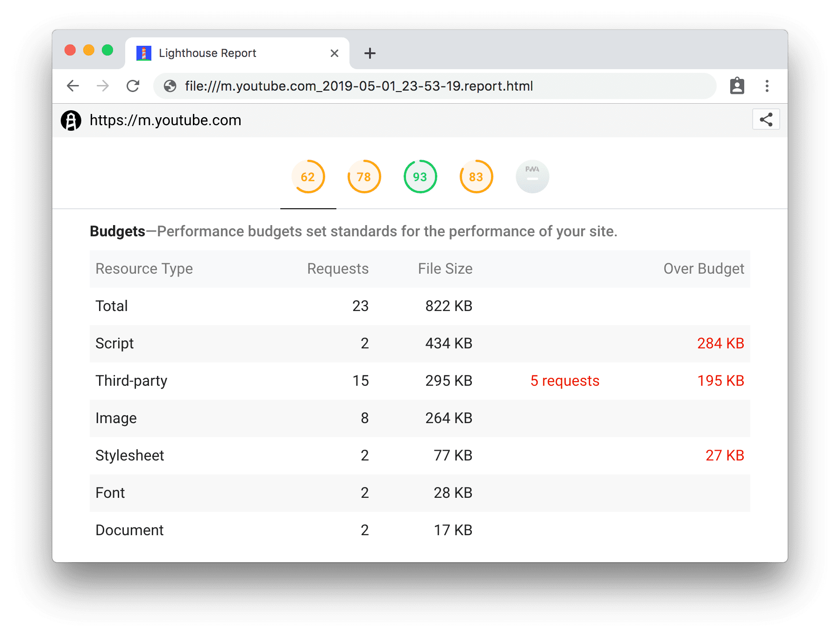Click the reload page icon
This screenshot has width=840, height=637.
(134, 86)
